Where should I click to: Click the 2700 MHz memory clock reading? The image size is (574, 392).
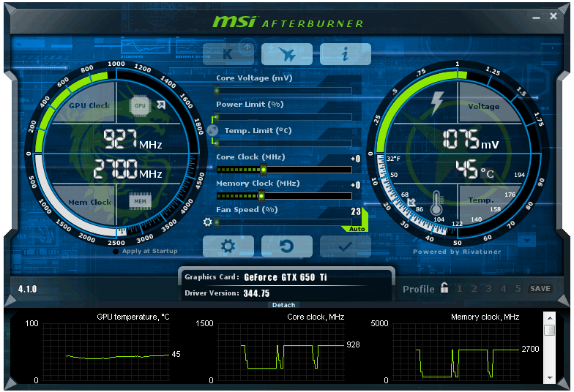pos(127,170)
